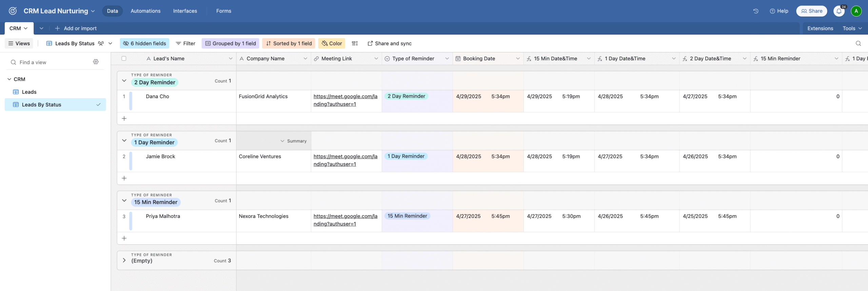Screen dimensions: 868x291
Task: Toggle the select all records checkbox
Action: pyautogui.click(x=124, y=58)
